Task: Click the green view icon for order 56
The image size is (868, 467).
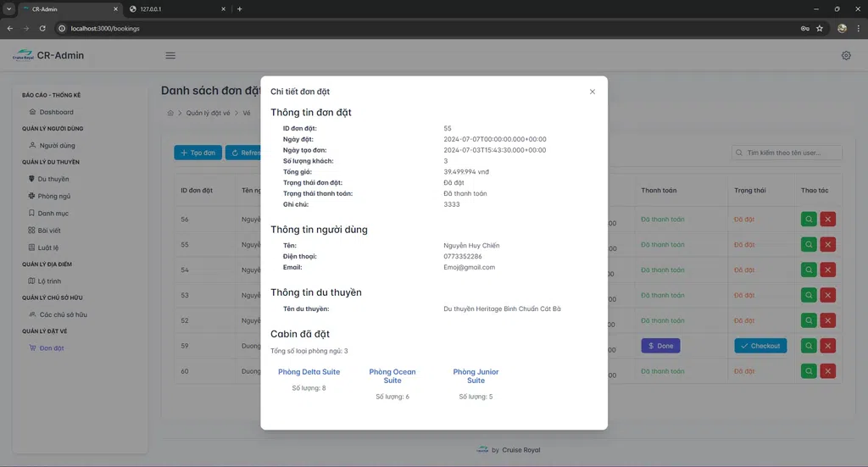Action: point(810,220)
